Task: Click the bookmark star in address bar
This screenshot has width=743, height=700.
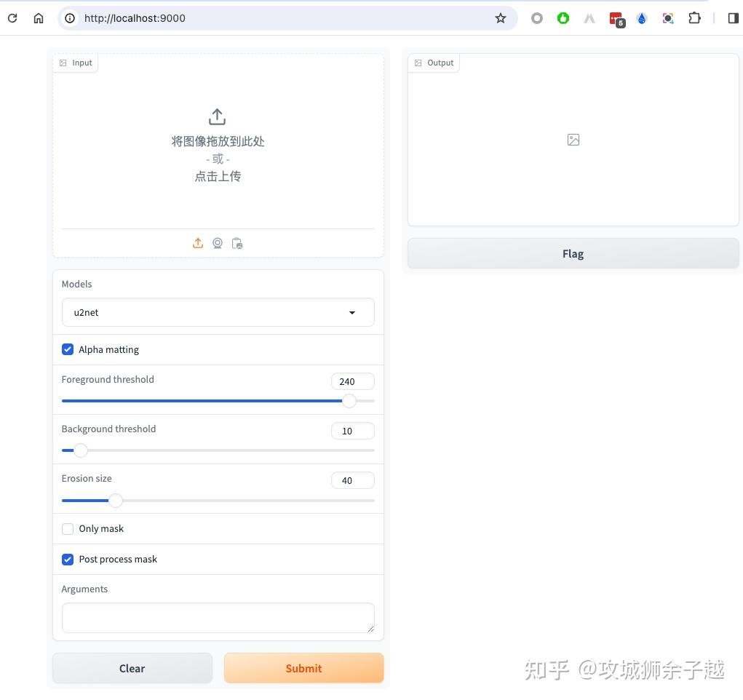Action: [x=501, y=17]
